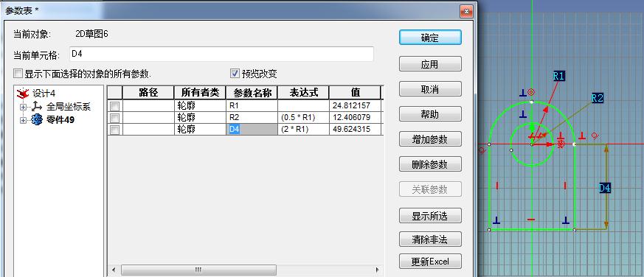The image size is (644, 277).
Task: Click the 全局坐标系 axes icon
Action: (37, 107)
